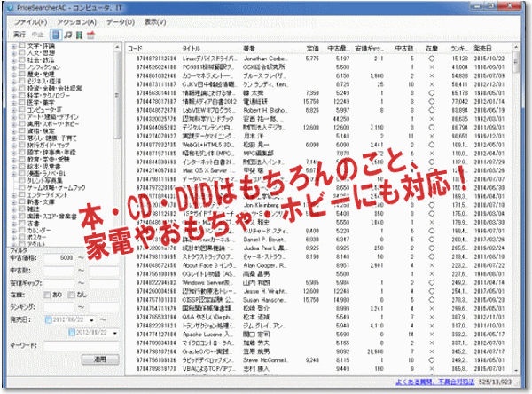This screenshot has width=532, height=394.
Task: Check the 雑誌 category checkbox
Action: click(x=22, y=209)
